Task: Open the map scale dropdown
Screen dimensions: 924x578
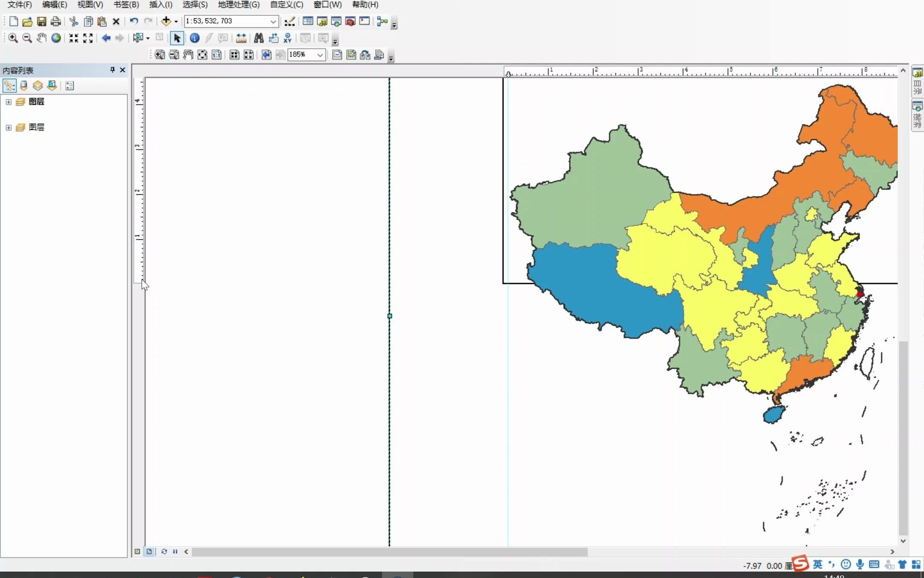Action: pos(273,21)
